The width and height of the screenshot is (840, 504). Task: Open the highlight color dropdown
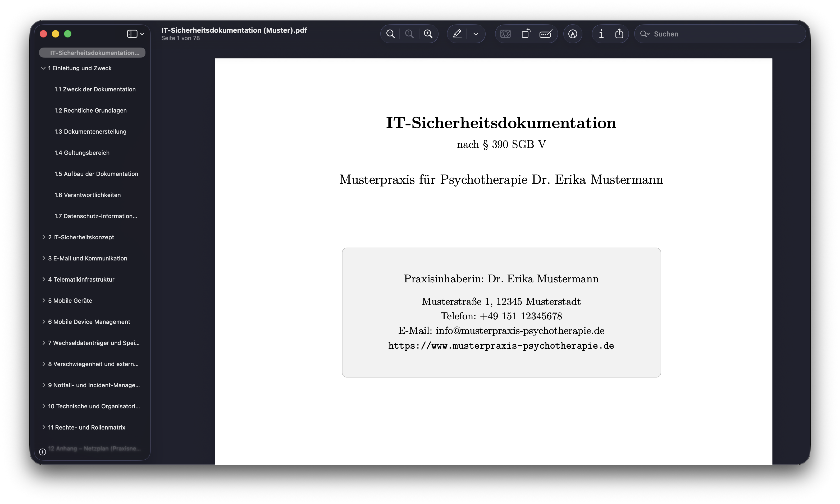(476, 34)
